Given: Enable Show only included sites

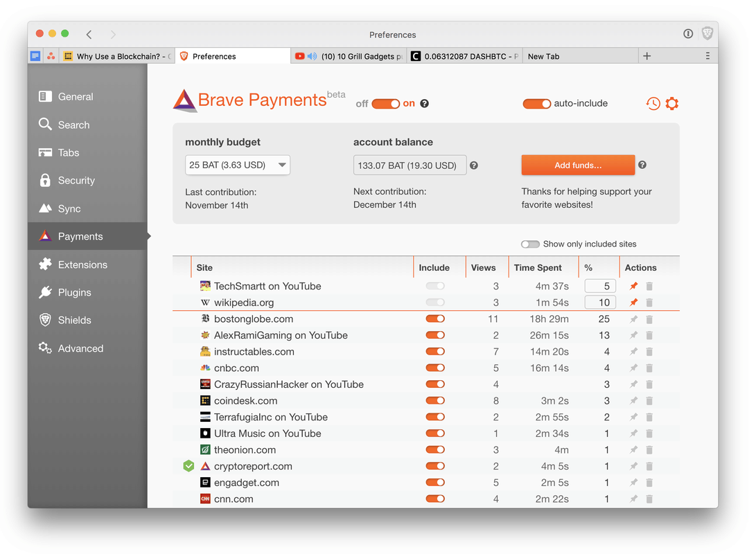Looking at the screenshot, I should click(x=530, y=244).
